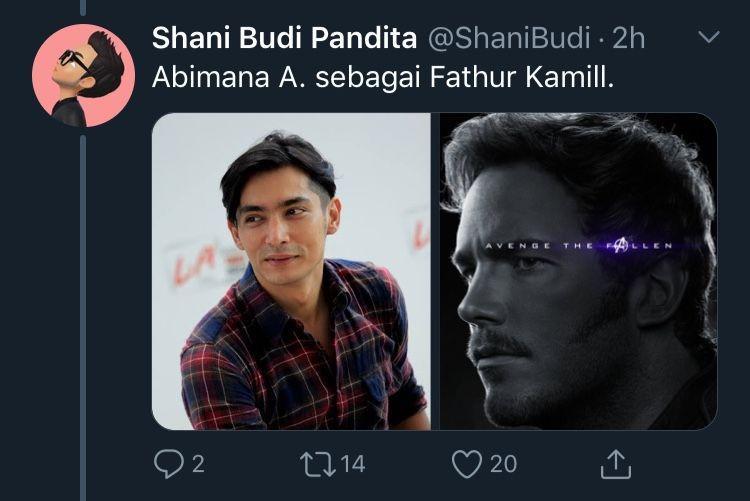View the black-and-white poster image on right
Image resolution: width=750 pixels, height=501 pixels.
tap(578, 271)
